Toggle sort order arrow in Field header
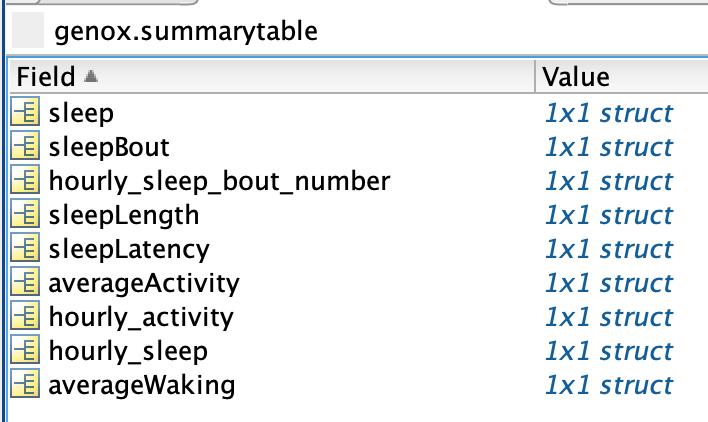This screenshot has width=708, height=422. coord(91,76)
